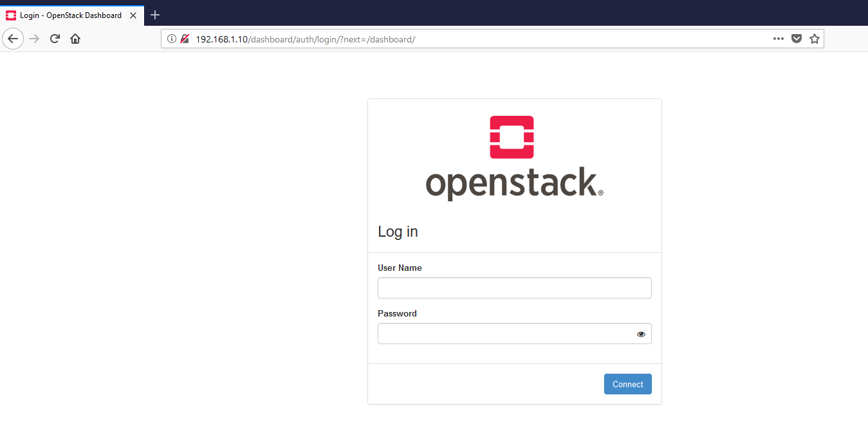Screen dimensions: 868x440
Task: Reload the current login page
Action: (55, 39)
